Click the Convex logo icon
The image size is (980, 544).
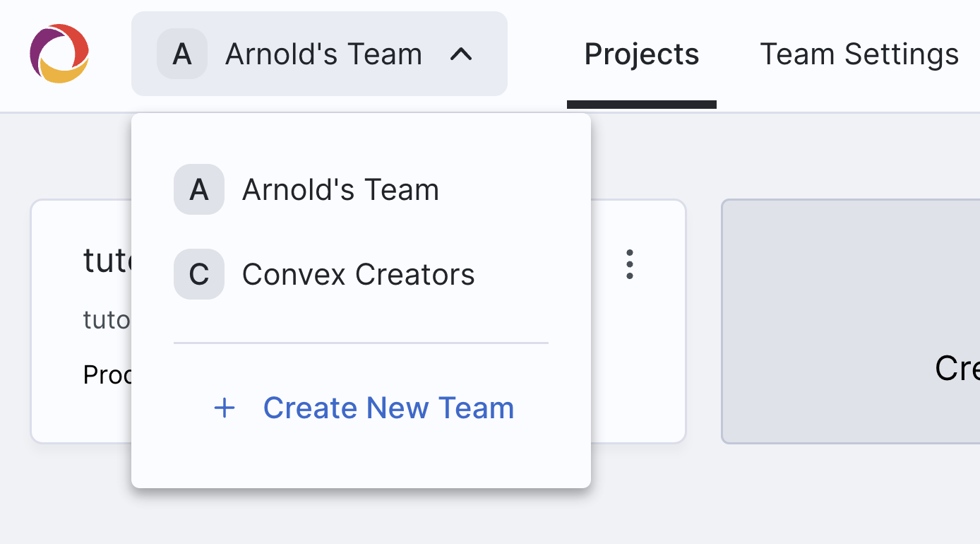coord(59,53)
